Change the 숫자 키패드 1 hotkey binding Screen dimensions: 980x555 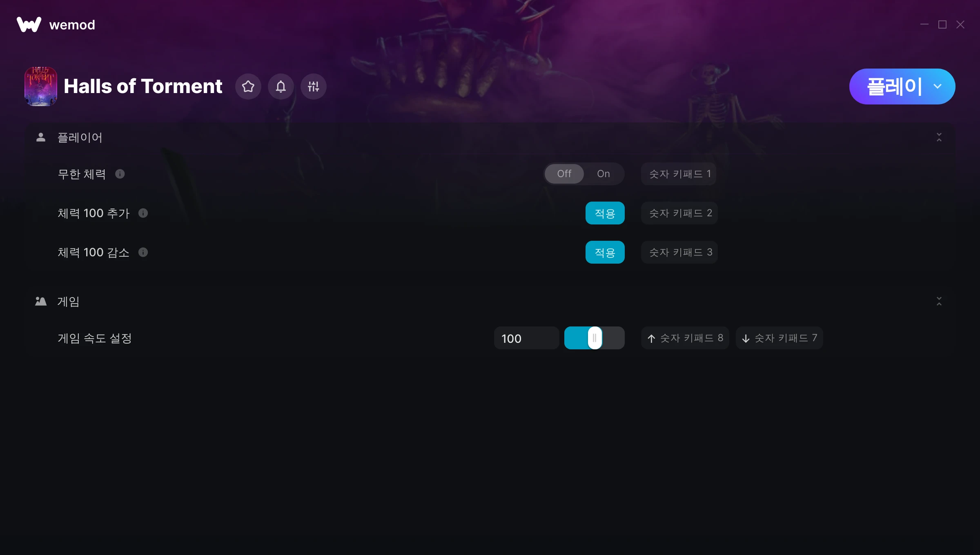coord(679,174)
